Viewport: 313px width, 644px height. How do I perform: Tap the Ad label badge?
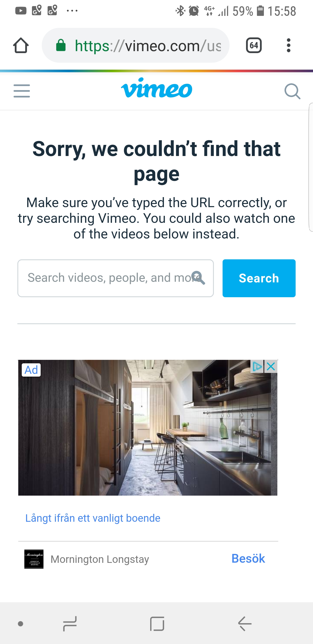point(31,370)
